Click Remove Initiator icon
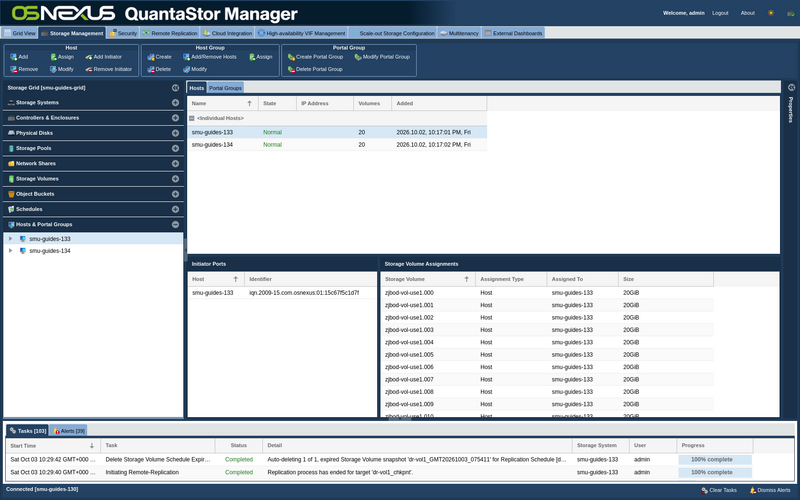This screenshot has height=500, width=800. pyautogui.click(x=89, y=69)
